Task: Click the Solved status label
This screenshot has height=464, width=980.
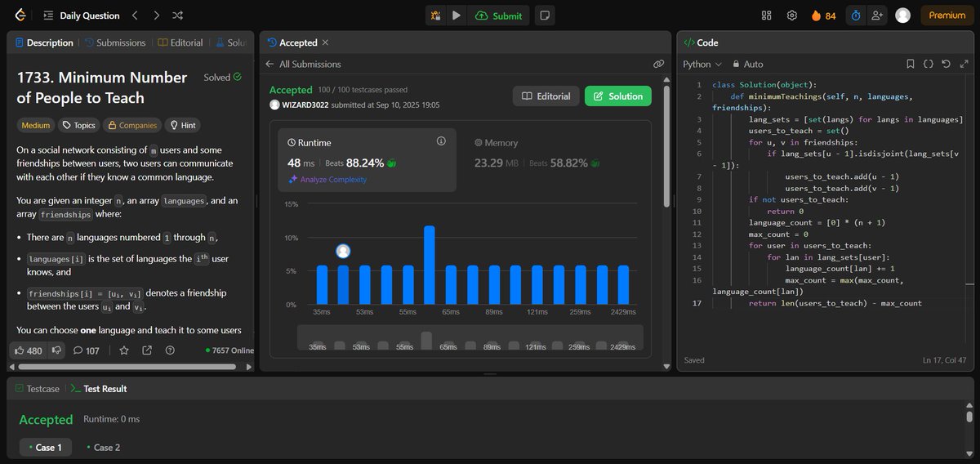Action: point(223,78)
